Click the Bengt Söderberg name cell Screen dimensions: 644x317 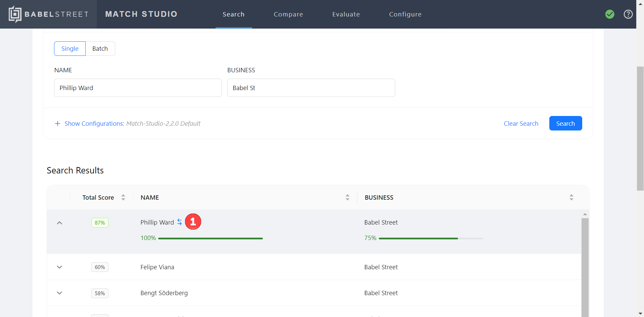point(164,293)
